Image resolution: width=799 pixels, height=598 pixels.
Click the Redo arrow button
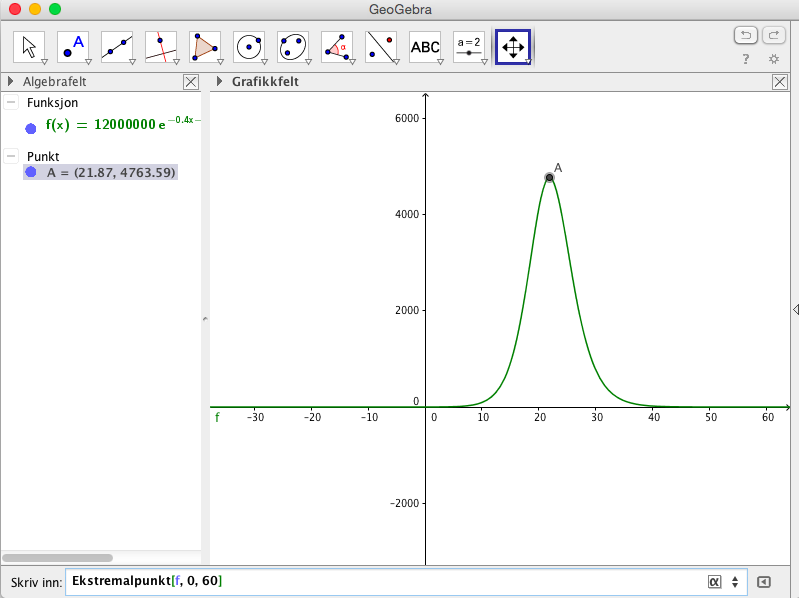tap(774, 35)
